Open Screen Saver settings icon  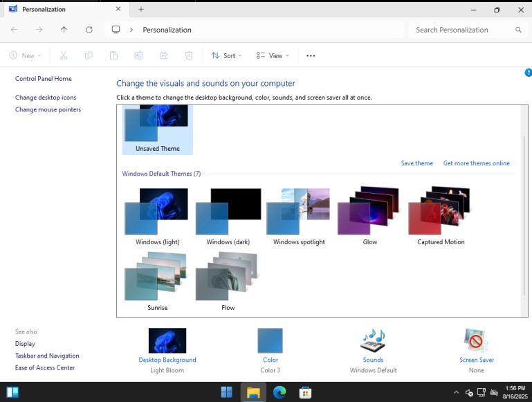(477, 340)
